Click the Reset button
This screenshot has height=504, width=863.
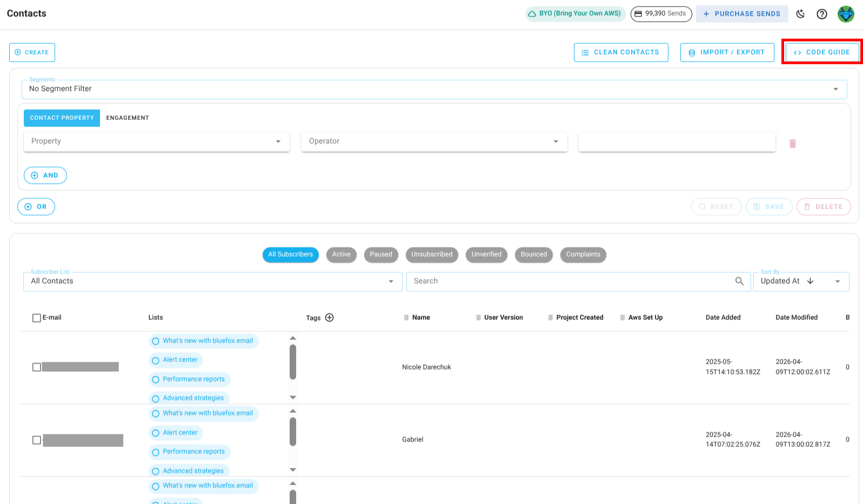pyautogui.click(x=716, y=207)
